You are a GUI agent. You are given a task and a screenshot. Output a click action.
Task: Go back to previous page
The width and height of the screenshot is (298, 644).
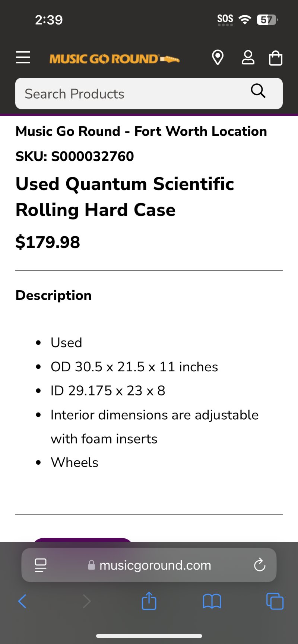click(x=22, y=601)
